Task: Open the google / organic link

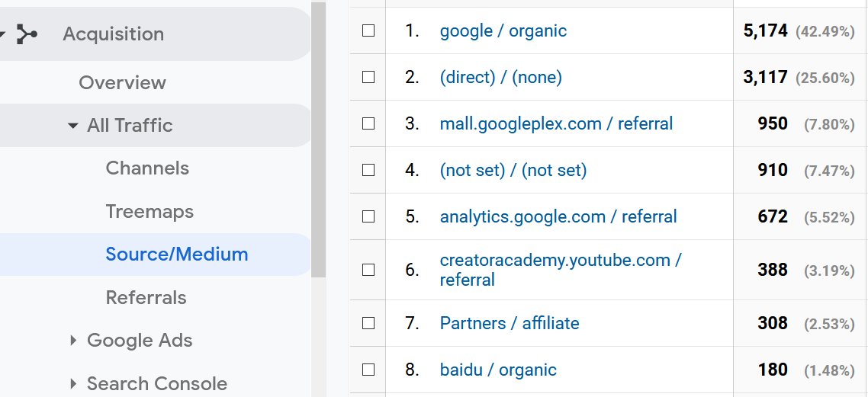Action: [x=503, y=30]
